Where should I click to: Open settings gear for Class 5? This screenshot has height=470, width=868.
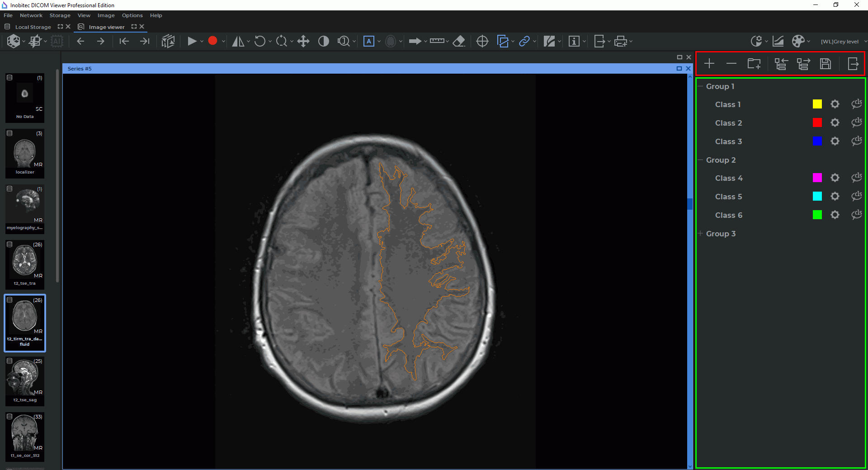[x=835, y=197]
